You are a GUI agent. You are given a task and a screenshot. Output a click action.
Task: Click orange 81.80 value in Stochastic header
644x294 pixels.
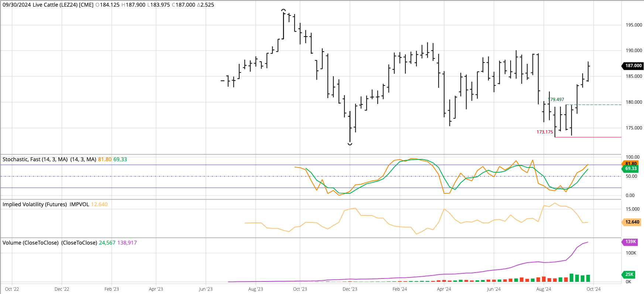[x=105, y=159]
